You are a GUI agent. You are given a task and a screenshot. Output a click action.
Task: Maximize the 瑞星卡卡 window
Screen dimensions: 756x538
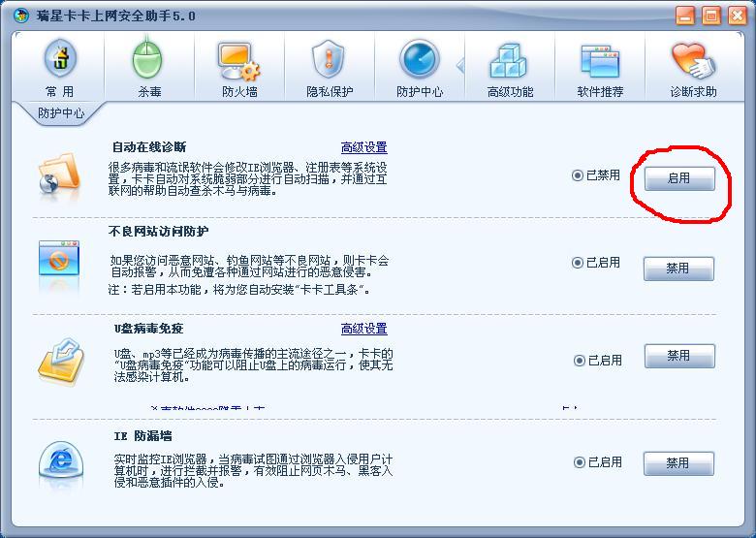(x=710, y=16)
